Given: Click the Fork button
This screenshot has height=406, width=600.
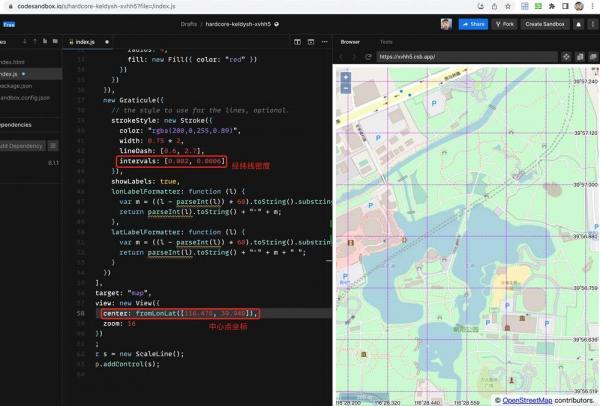Looking at the screenshot, I should click(x=505, y=23).
